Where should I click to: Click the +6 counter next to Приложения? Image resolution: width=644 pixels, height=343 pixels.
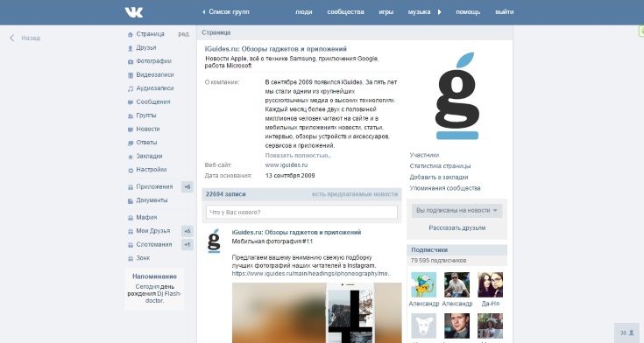[x=188, y=186]
